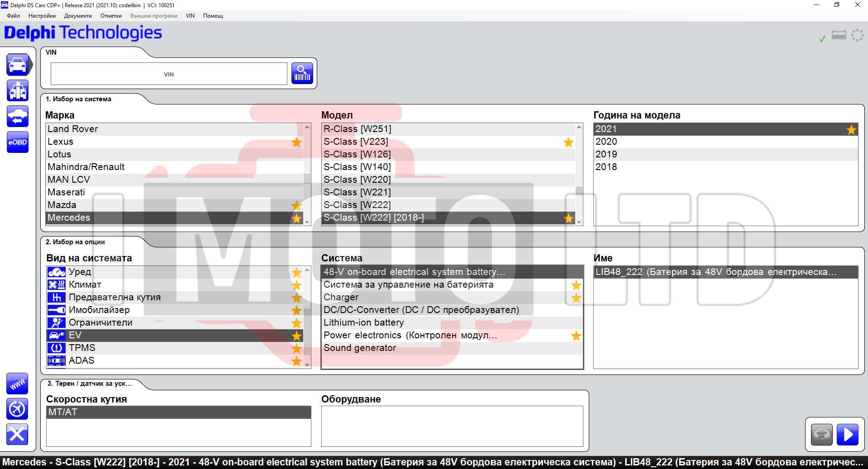Screen dimensions: 868x469
Task: Open the Помощ menu
Action: coord(213,16)
